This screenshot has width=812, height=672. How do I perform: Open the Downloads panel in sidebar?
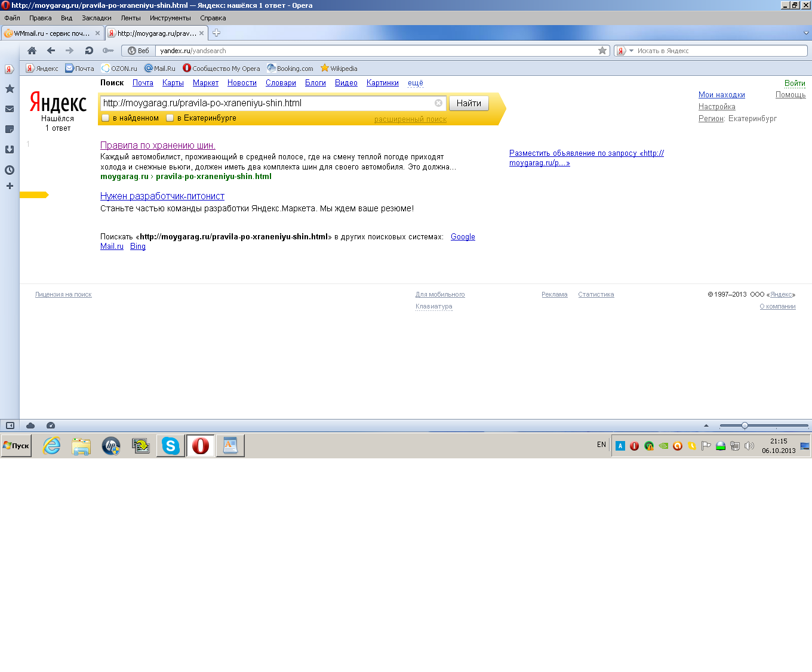[10, 150]
